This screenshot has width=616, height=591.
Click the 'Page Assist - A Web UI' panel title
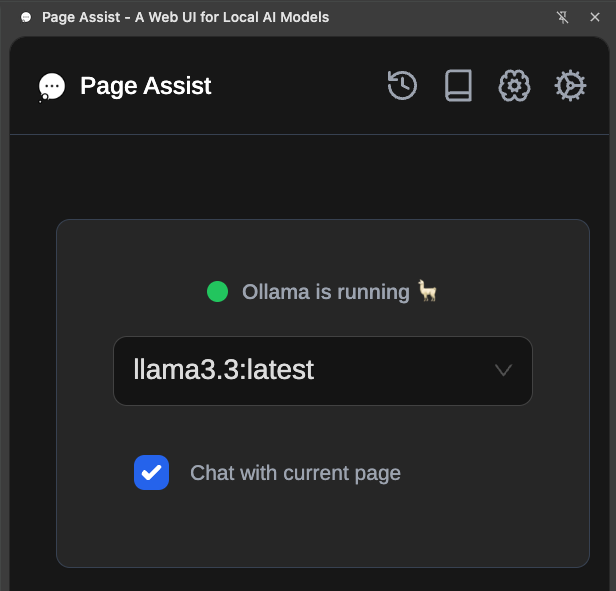185,17
